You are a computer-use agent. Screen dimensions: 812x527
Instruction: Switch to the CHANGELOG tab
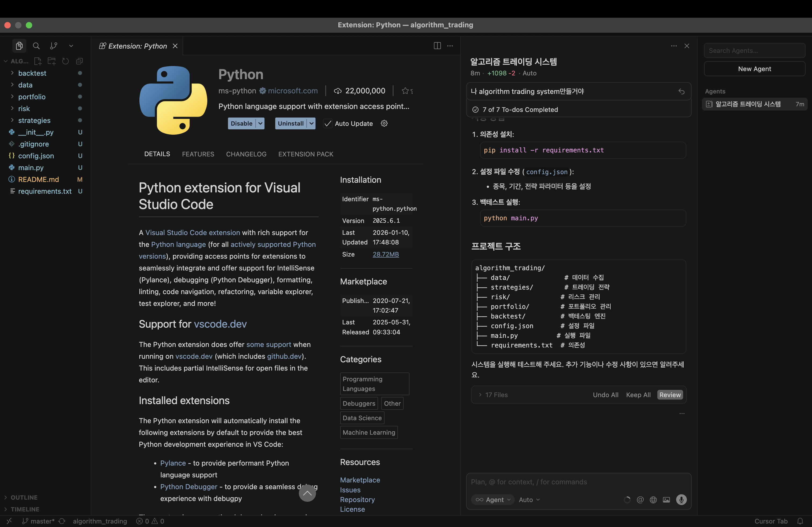[246, 154]
